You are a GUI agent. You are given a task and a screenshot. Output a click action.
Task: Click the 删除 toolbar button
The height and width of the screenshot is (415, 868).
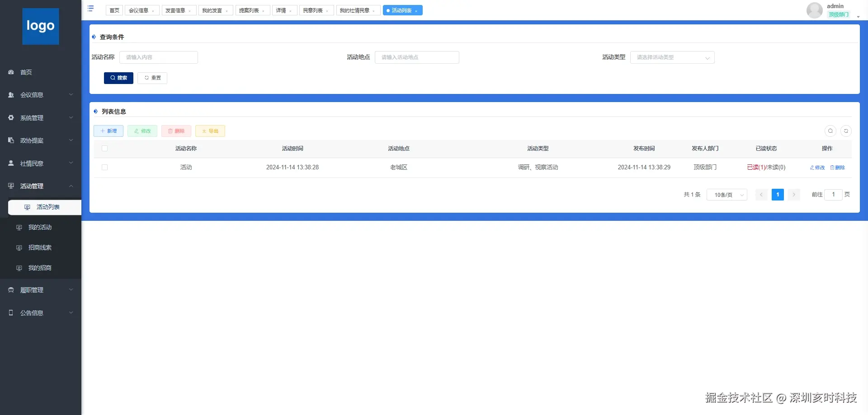pyautogui.click(x=176, y=131)
